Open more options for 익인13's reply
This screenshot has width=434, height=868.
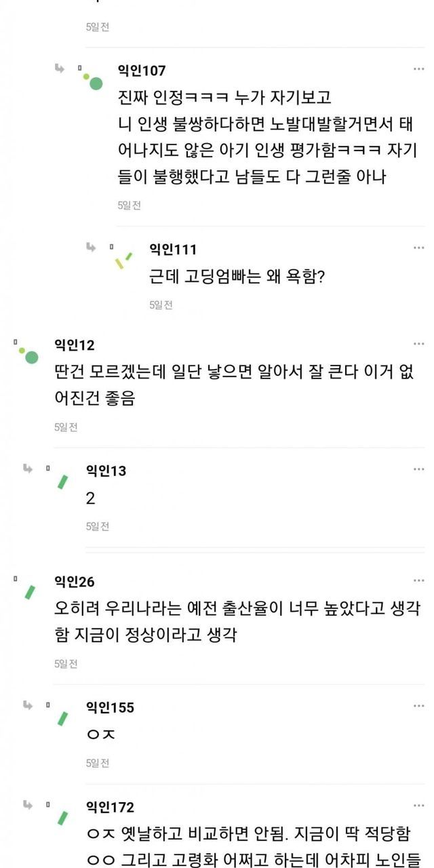pyautogui.click(x=419, y=470)
